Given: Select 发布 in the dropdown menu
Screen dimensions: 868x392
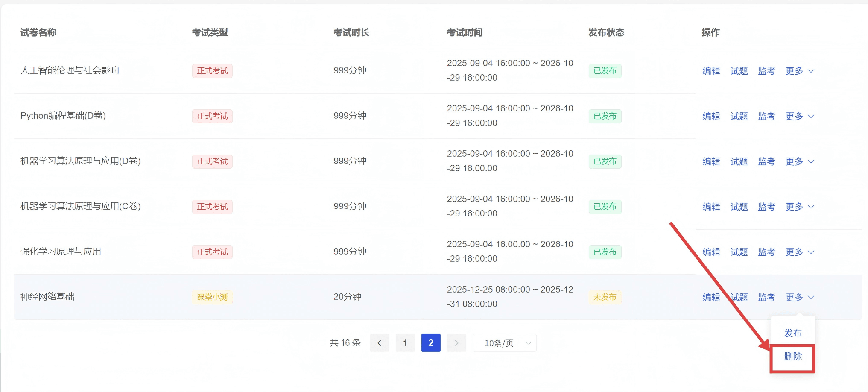Looking at the screenshot, I should click(792, 333).
